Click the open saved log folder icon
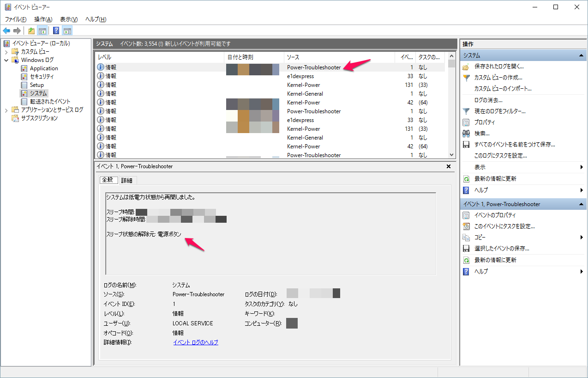The height and width of the screenshot is (378, 588). [x=466, y=67]
